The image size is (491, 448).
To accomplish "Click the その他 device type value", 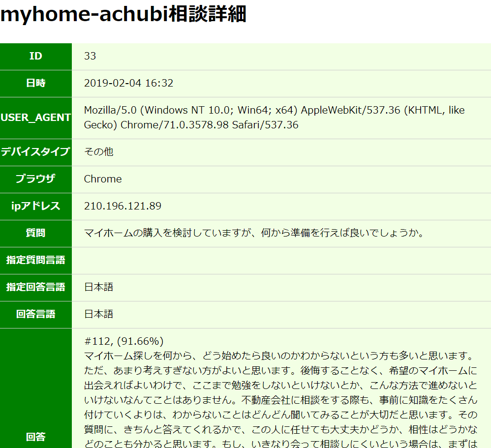I will click(x=98, y=151).
